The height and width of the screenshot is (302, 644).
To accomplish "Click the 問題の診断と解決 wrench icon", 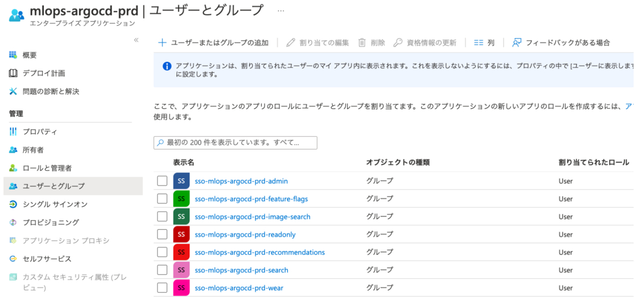I will [x=13, y=92].
